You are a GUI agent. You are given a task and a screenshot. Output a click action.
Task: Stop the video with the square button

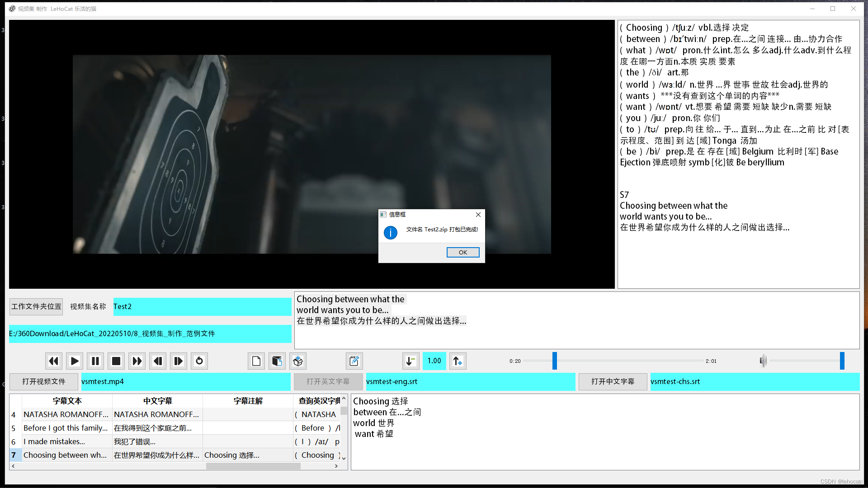click(x=116, y=361)
